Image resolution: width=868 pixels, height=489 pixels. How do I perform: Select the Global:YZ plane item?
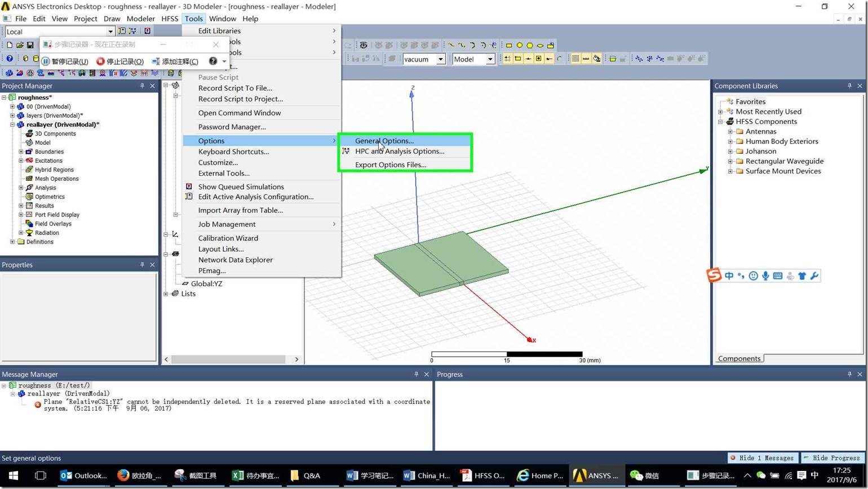(202, 283)
